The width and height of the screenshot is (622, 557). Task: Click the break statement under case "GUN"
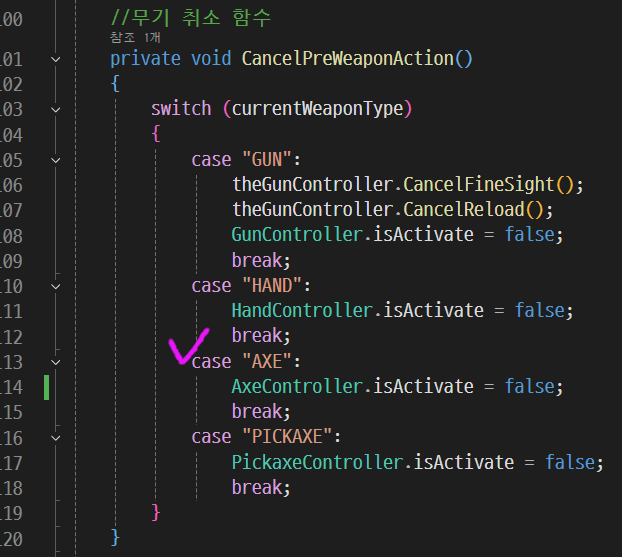pos(261,260)
